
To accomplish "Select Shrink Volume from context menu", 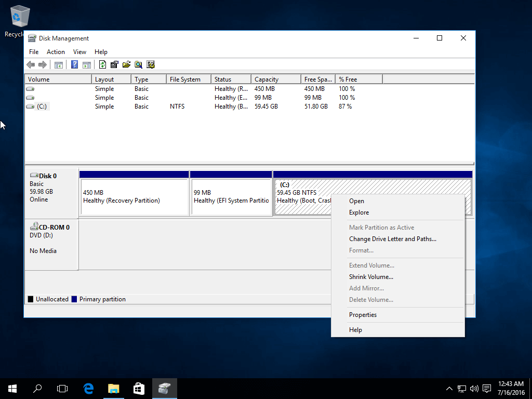I will coord(371,277).
